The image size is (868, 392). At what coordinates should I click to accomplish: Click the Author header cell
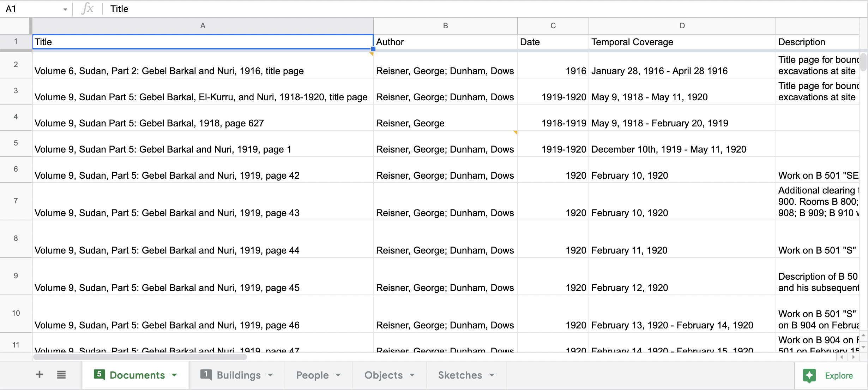click(x=446, y=42)
